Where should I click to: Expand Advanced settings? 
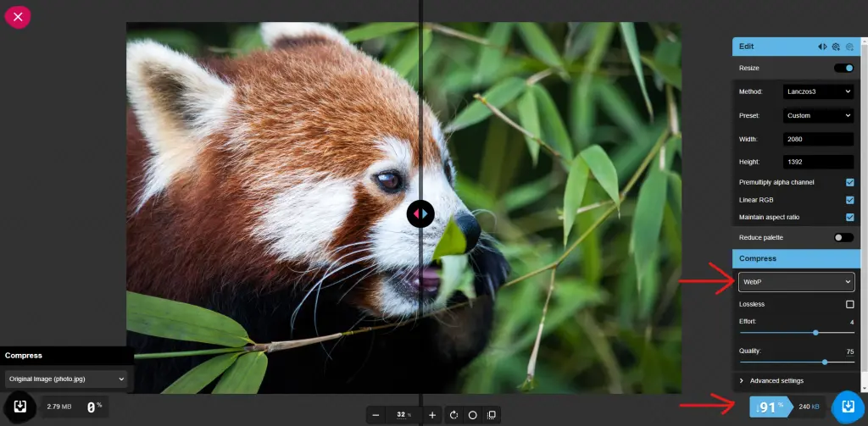tap(776, 381)
